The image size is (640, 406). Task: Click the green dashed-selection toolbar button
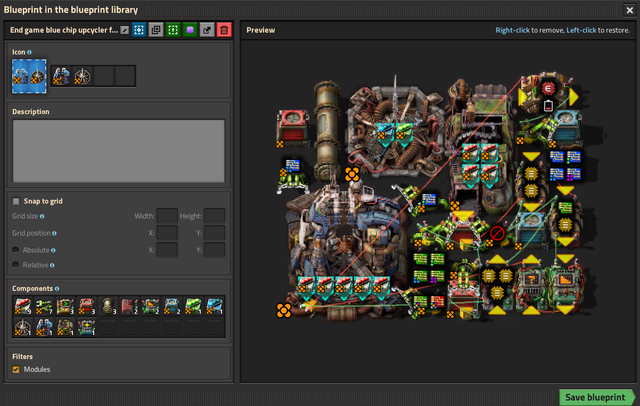[173, 30]
